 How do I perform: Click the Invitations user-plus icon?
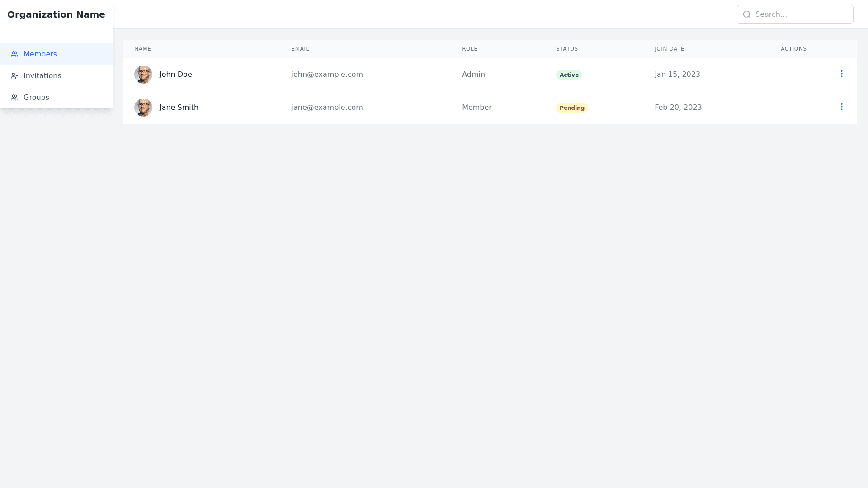(14, 76)
